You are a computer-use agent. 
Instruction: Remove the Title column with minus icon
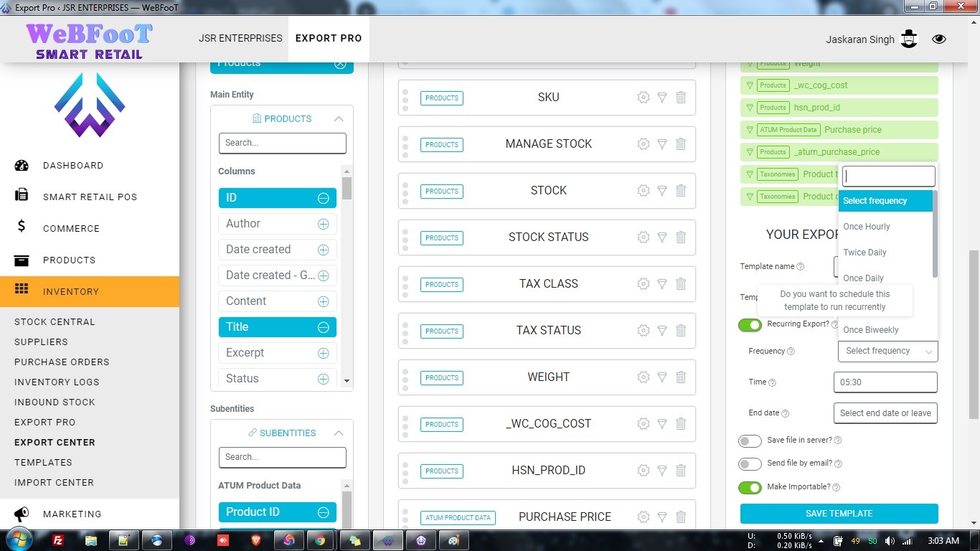point(323,327)
